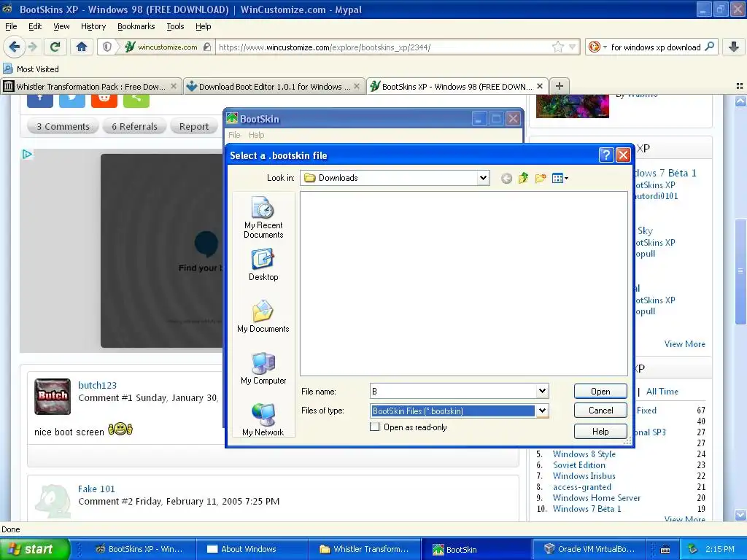The height and width of the screenshot is (560, 747).
Task: Click the Open button in dialog
Action: (600, 391)
